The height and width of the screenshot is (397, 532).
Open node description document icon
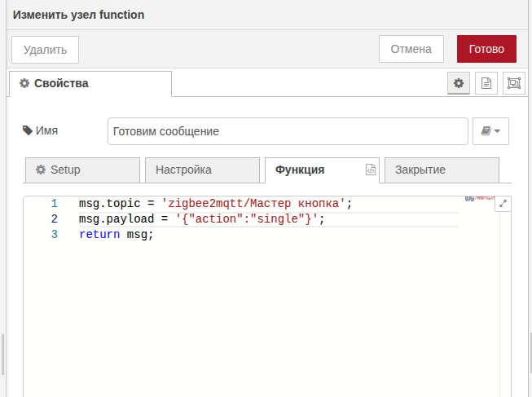[486, 83]
